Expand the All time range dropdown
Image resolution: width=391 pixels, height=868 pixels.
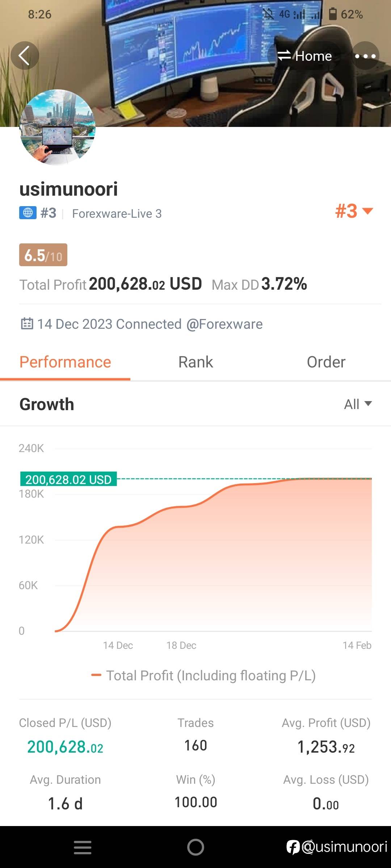[358, 404]
